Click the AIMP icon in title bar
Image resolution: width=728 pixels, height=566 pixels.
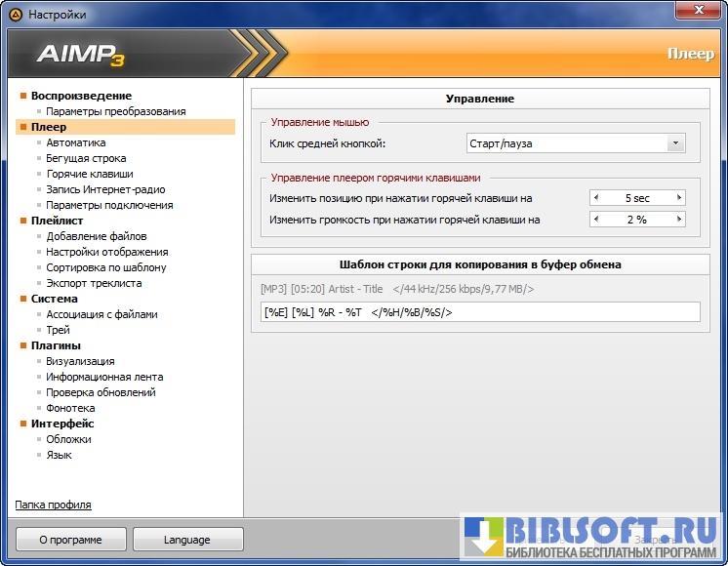click(x=15, y=14)
